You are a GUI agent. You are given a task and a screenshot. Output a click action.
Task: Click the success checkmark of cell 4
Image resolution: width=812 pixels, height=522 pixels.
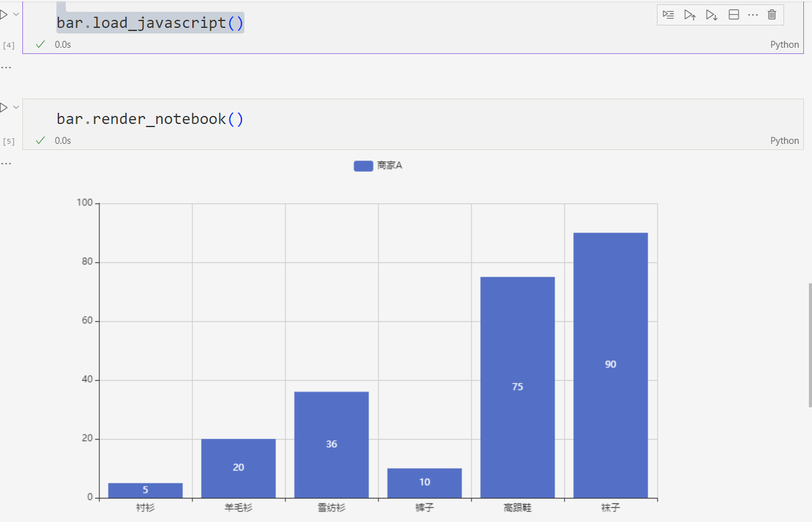click(41, 44)
